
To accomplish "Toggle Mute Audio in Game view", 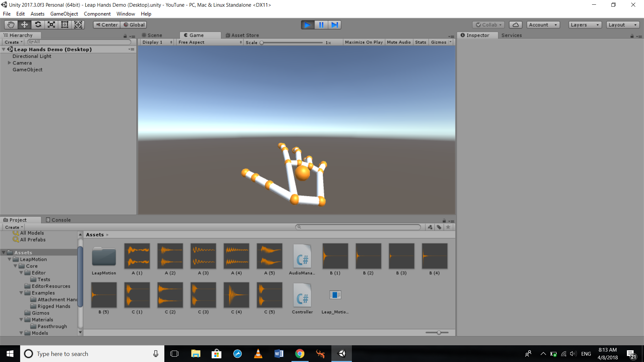I will tap(398, 42).
